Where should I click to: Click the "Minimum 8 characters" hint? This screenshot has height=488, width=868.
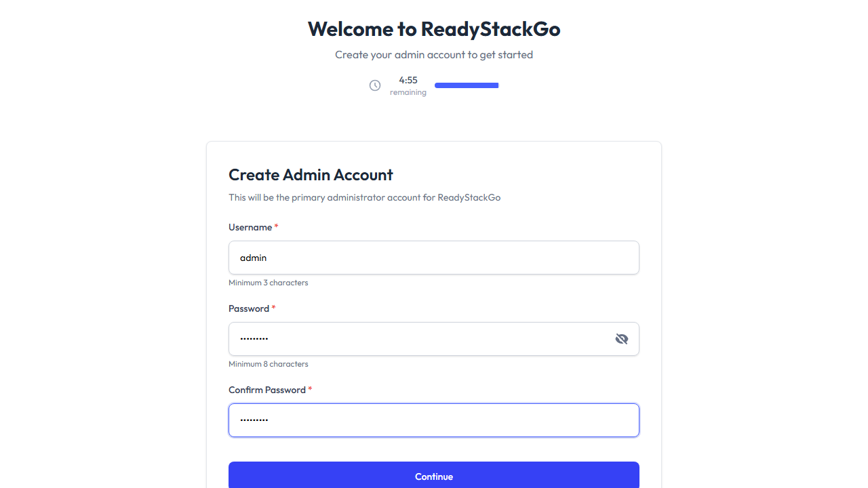click(269, 364)
